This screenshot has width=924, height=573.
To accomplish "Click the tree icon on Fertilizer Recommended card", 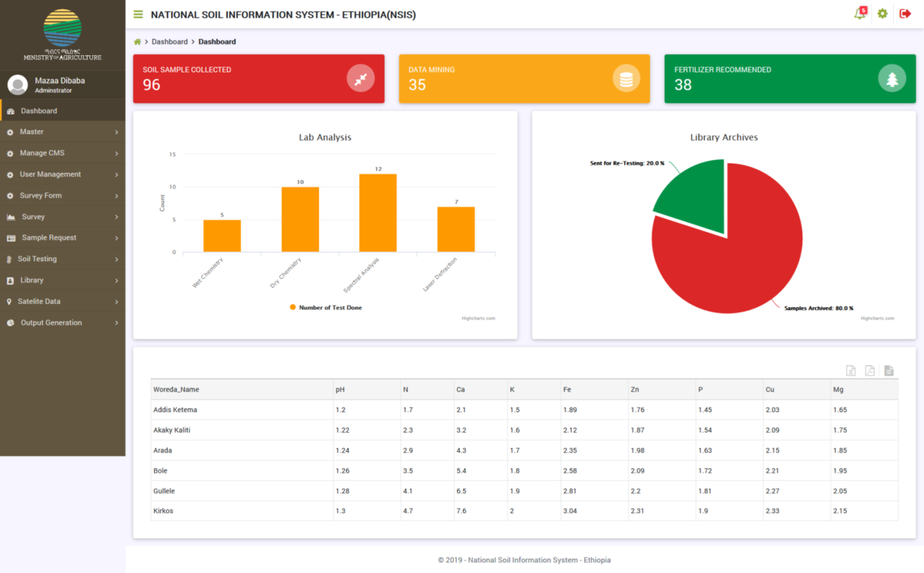I will tap(892, 79).
